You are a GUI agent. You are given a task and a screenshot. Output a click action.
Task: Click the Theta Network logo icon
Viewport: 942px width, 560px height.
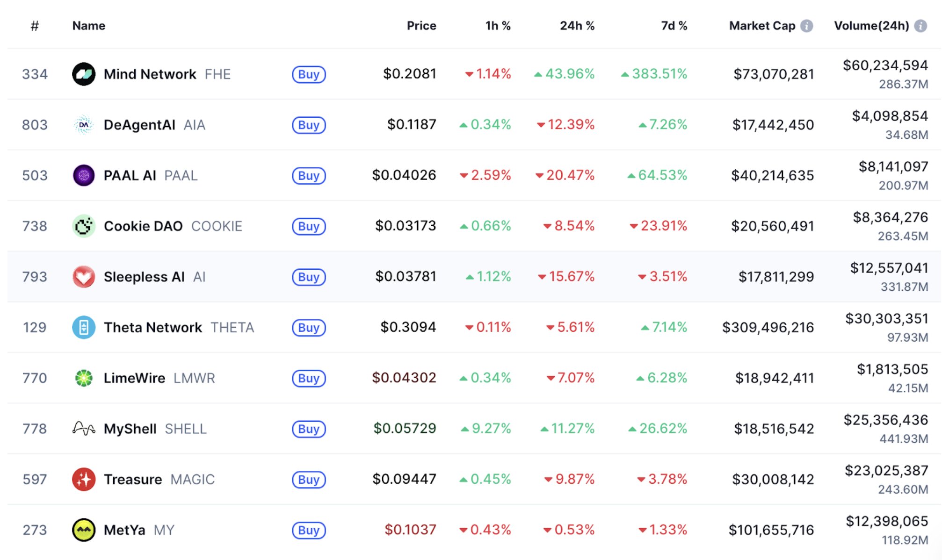click(84, 327)
